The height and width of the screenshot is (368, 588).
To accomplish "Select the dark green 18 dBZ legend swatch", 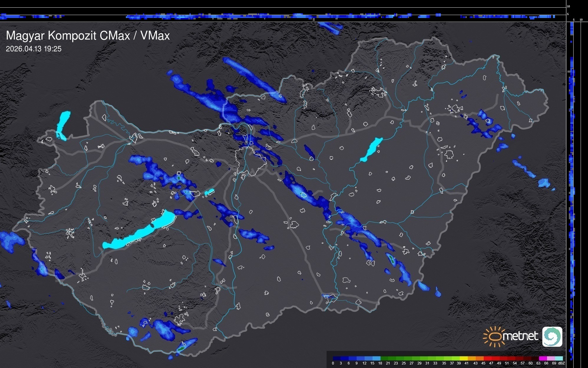I will point(384,358).
